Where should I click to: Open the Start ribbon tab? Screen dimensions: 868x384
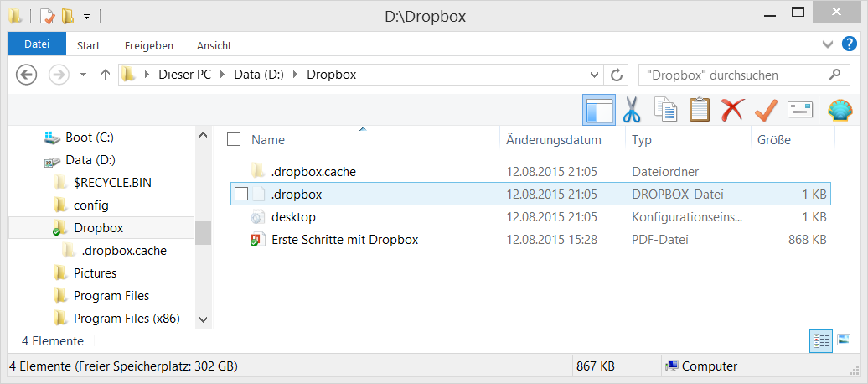coord(88,45)
